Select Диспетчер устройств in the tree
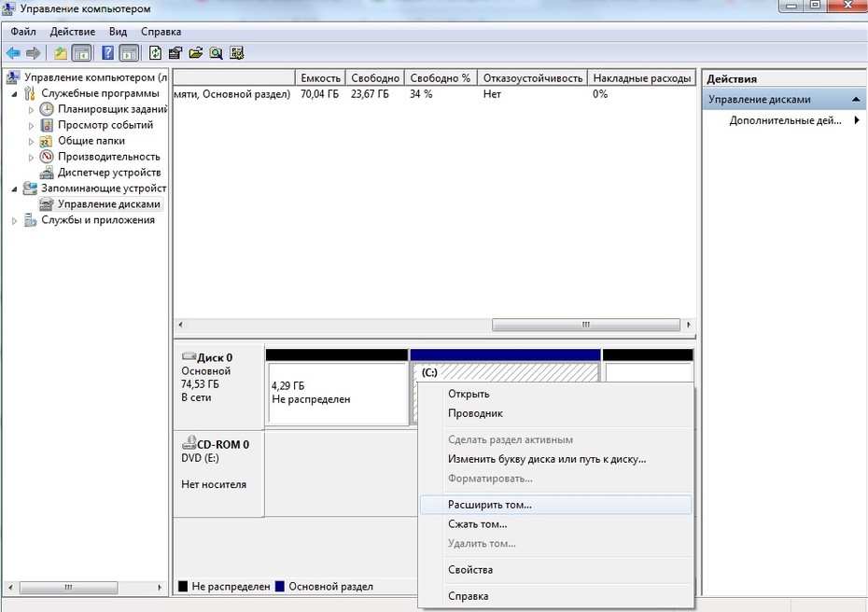 [x=109, y=173]
